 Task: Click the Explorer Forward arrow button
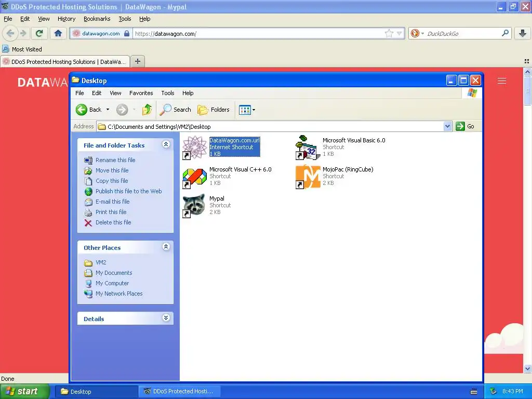pos(122,110)
